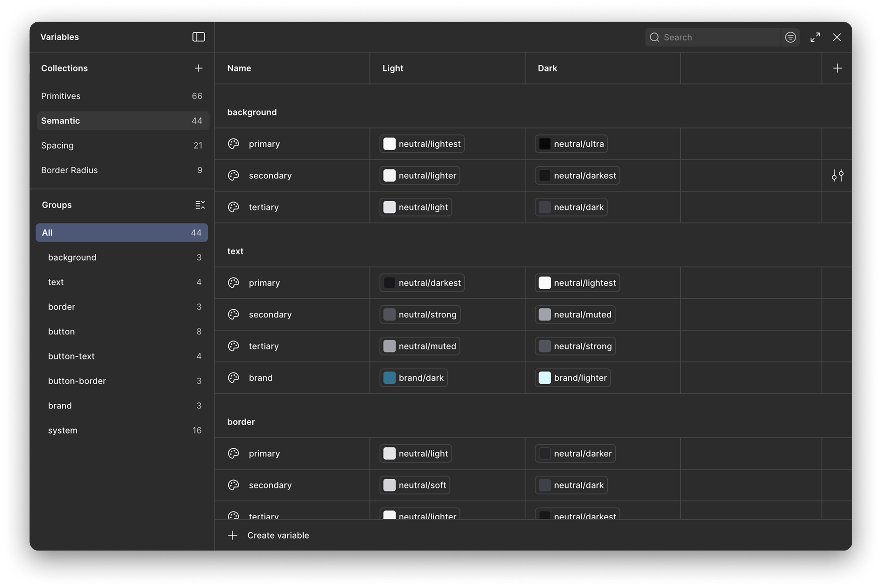Screen dimensions: 882x588
Task: Expand the variables window to fullscreen
Action: click(x=815, y=37)
